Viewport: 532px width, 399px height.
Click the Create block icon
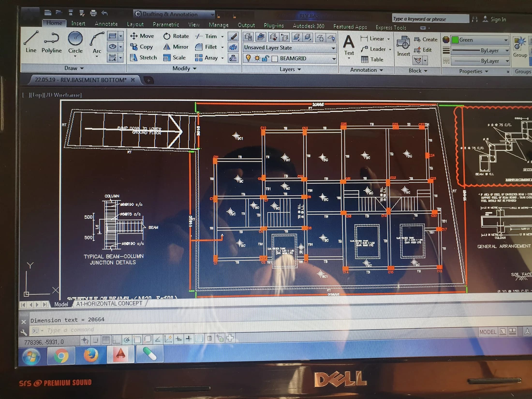tap(417, 40)
